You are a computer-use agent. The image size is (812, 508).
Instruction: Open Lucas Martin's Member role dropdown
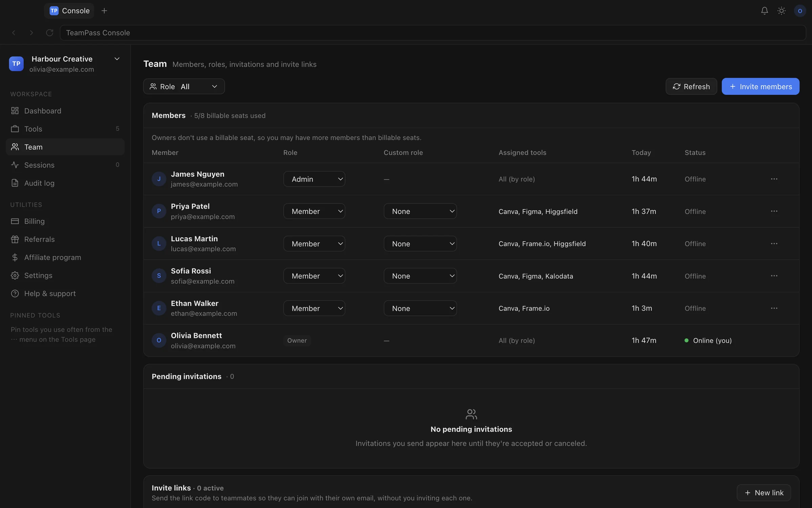click(x=314, y=244)
